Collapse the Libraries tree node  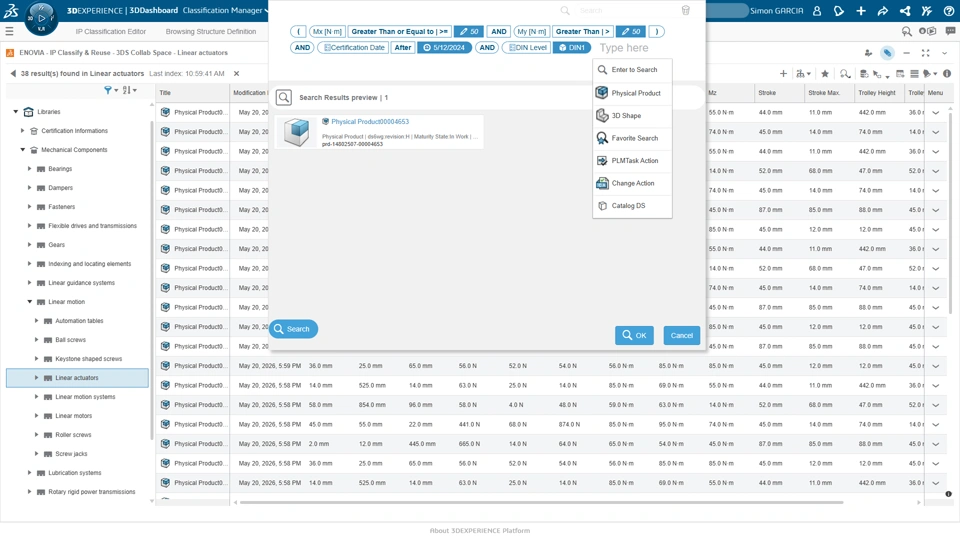pos(15,112)
